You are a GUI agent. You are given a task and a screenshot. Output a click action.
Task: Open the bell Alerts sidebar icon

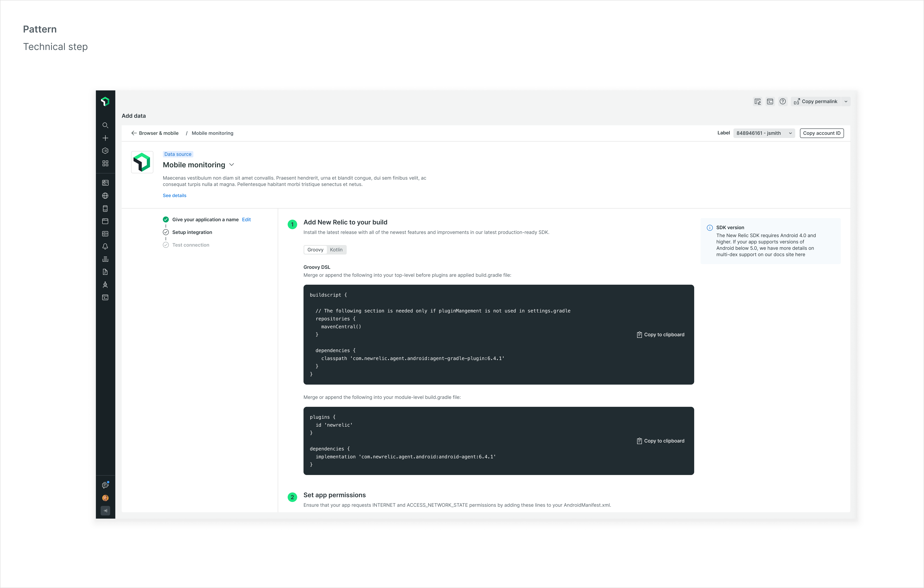pyautogui.click(x=105, y=247)
